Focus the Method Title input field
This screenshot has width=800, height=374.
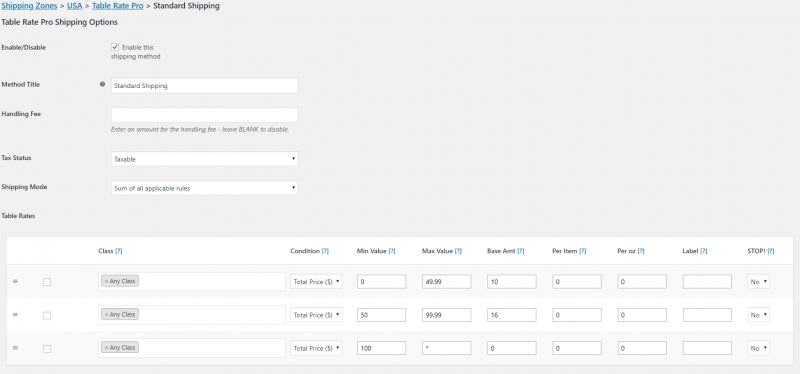205,86
